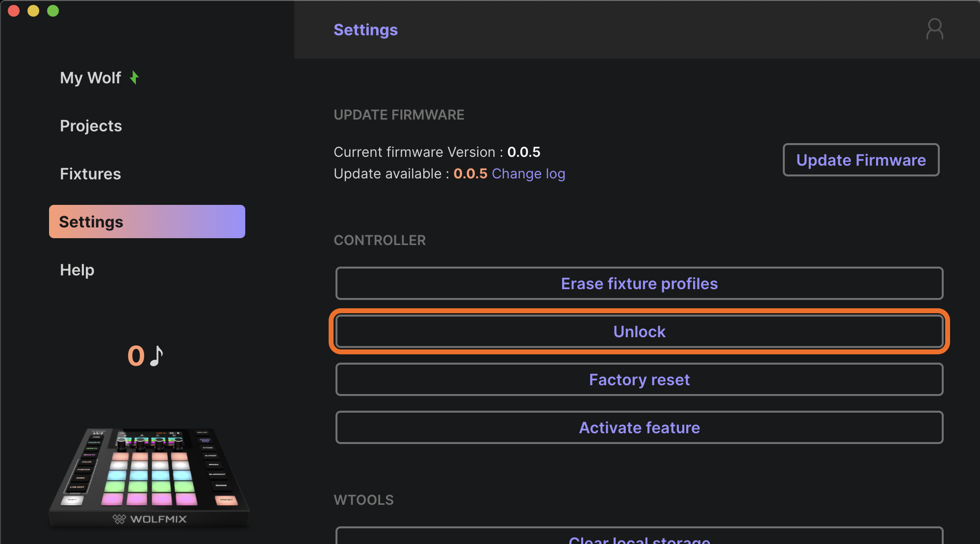Open the firmware Change log link

pos(528,174)
